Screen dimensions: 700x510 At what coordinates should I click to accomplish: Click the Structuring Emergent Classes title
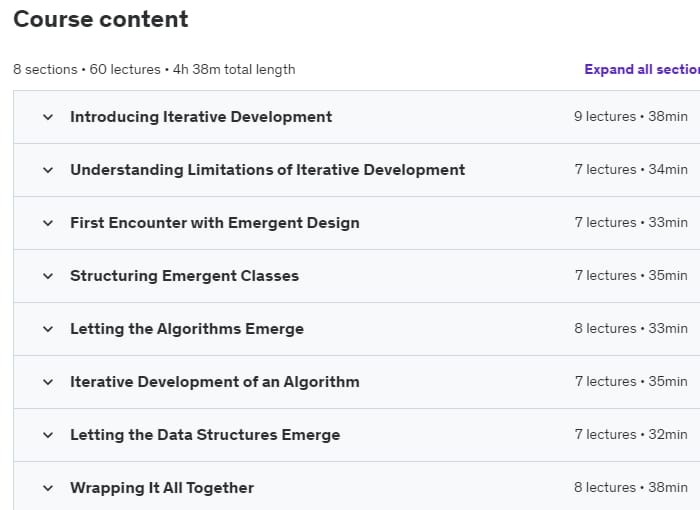click(x=184, y=276)
